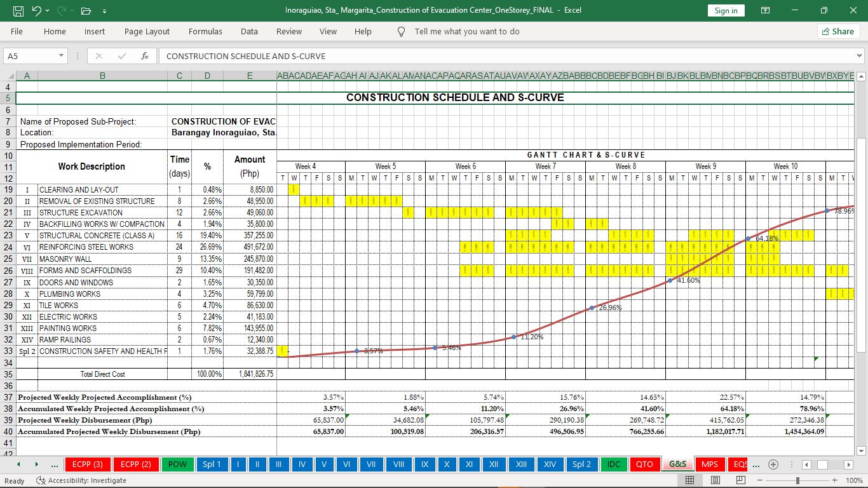
Task: Add a new sheet with the plus button
Action: click(773, 464)
